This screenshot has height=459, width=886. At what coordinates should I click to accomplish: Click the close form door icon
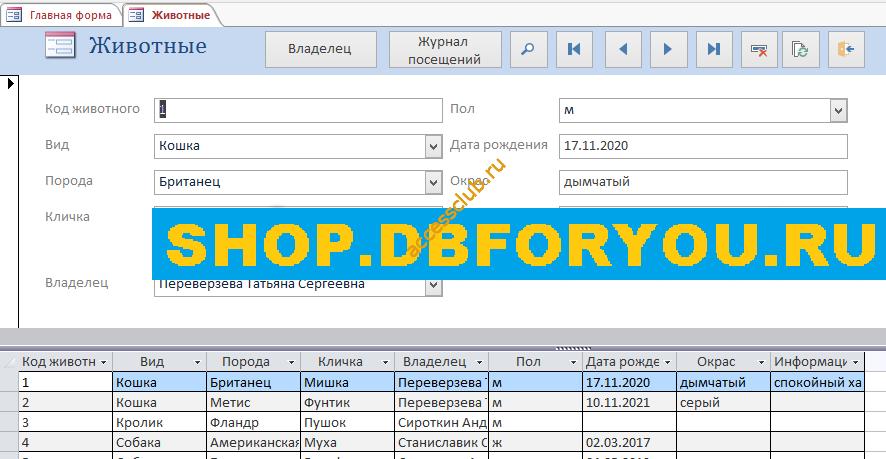pos(846,50)
